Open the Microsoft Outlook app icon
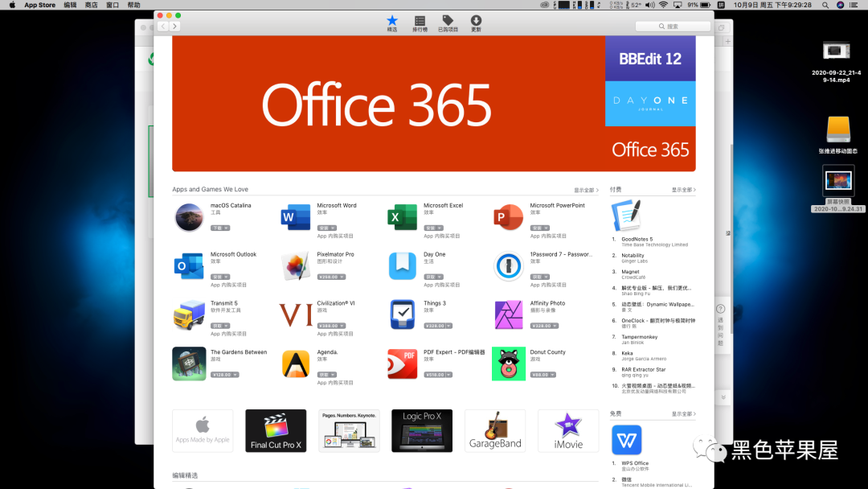 [x=189, y=266]
